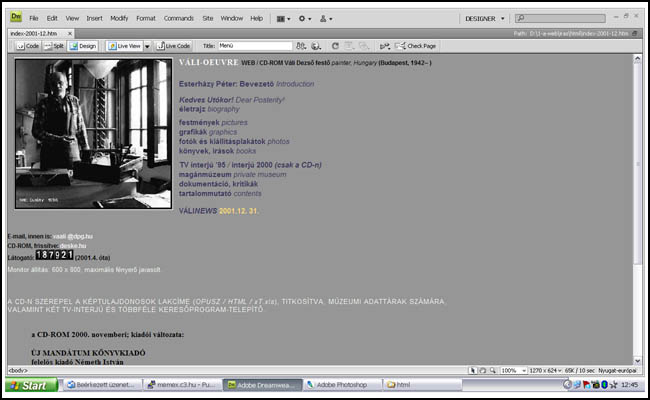The height and width of the screenshot is (400, 650).
Task: Open the Edit menu
Action: pyautogui.click(x=52, y=19)
